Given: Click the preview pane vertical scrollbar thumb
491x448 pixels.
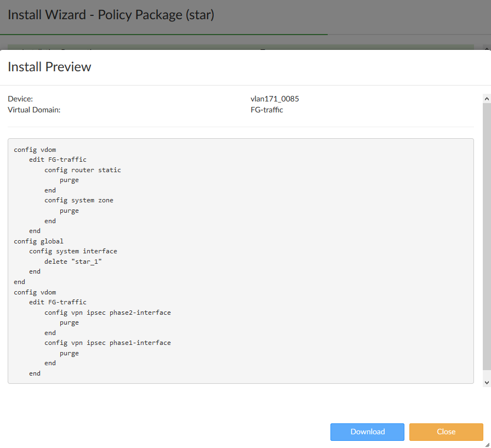Looking at the screenshot, I should [x=487, y=236].
